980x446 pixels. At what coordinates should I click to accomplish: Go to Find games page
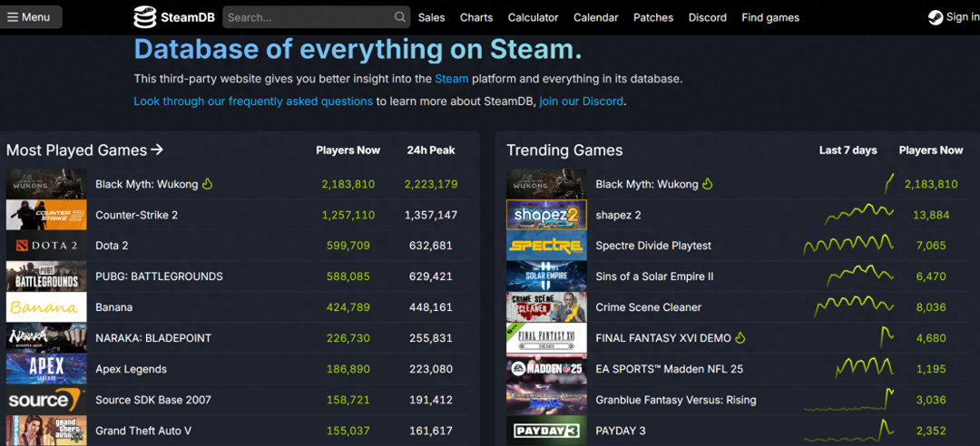[770, 17]
